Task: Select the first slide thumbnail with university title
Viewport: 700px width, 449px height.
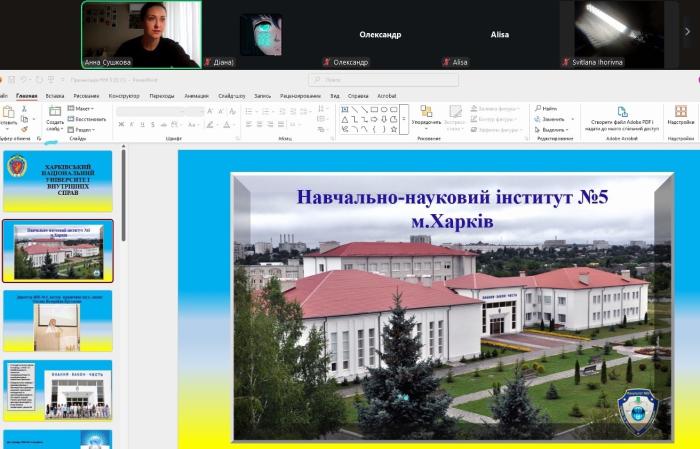Action: pos(58,181)
